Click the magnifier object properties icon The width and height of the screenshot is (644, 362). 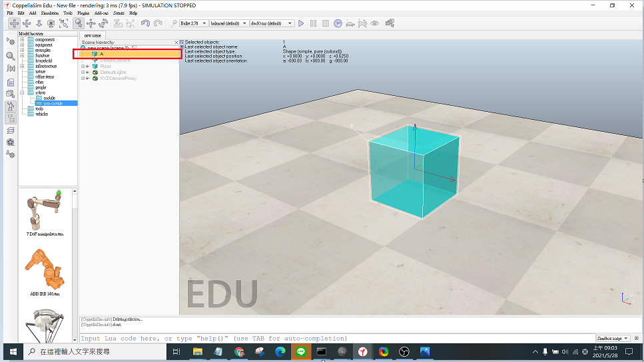(x=11, y=56)
